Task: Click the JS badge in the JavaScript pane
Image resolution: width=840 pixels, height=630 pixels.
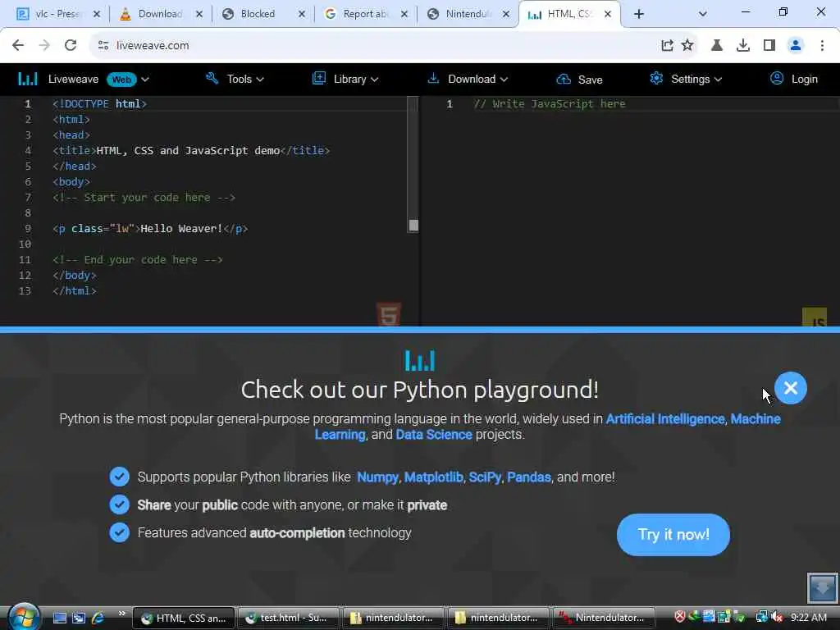Action: coord(815,317)
